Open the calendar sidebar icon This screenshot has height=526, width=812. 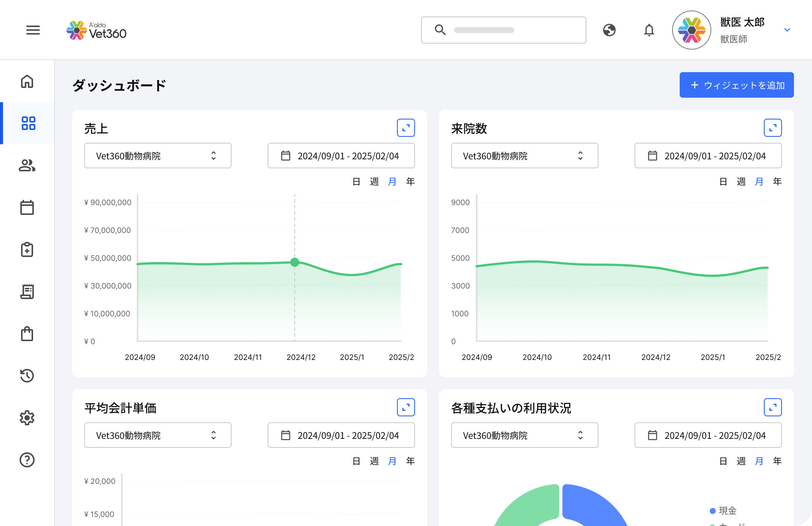point(27,207)
